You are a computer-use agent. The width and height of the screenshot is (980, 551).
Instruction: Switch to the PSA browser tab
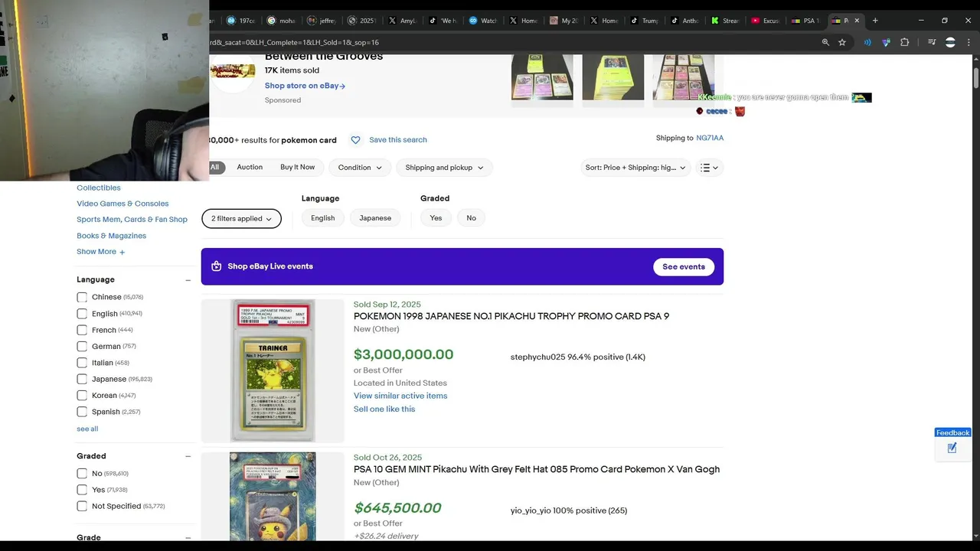click(805, 21)
